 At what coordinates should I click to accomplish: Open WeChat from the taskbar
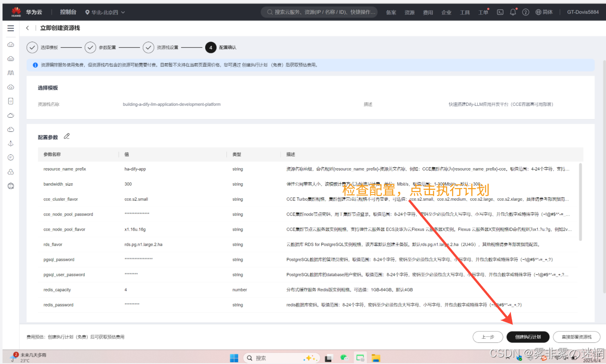pyautogui.click(x=344, y=358)
